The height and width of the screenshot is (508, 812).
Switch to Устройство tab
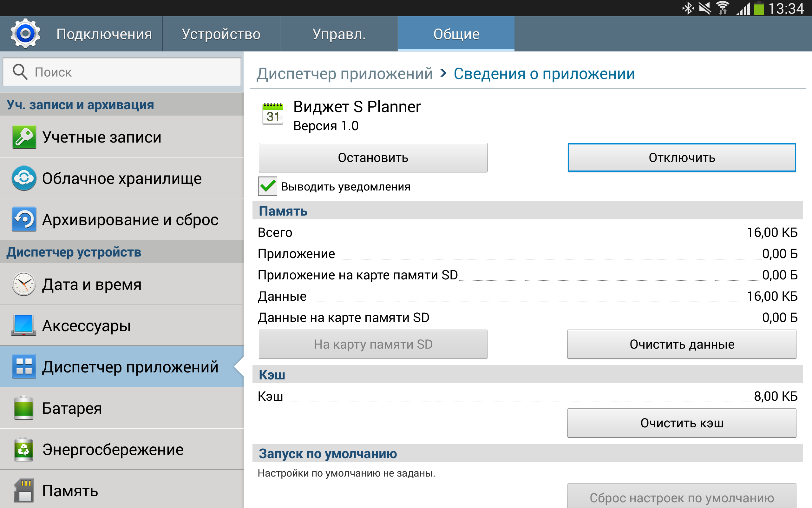coord(221,34)
